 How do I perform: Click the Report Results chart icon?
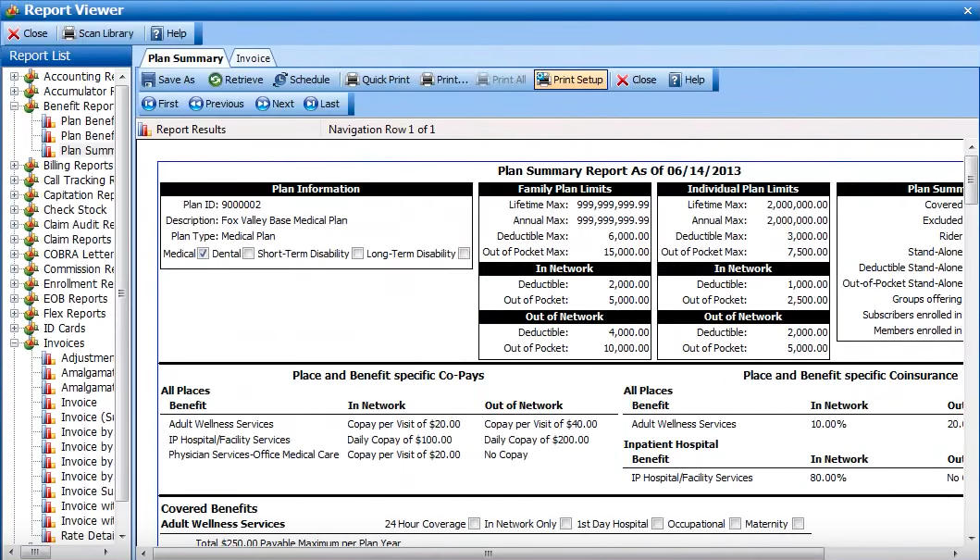[x=145, y=130]
